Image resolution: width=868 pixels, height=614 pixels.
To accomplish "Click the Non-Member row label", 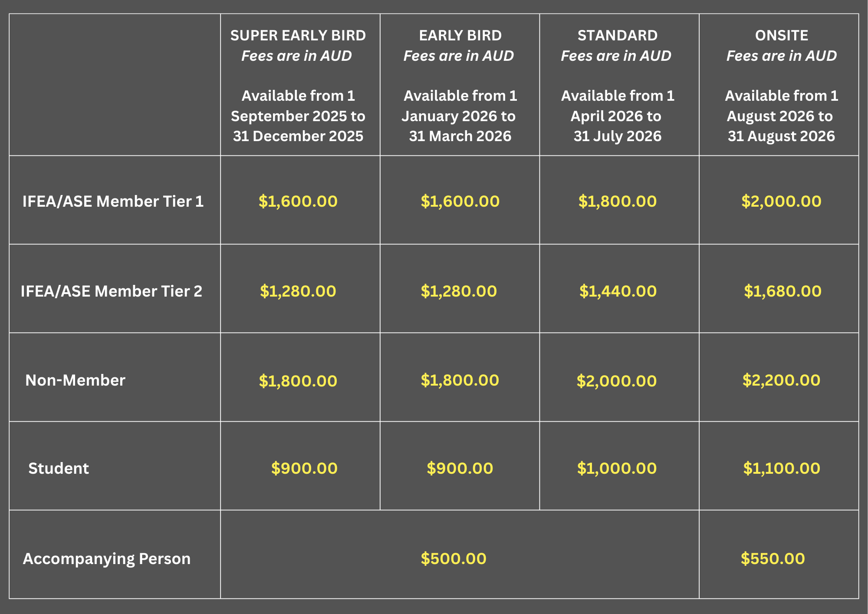I will 75,380.
